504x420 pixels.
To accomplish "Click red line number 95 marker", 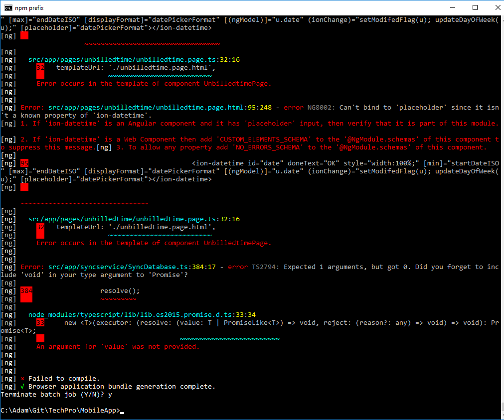I will 24,163.
